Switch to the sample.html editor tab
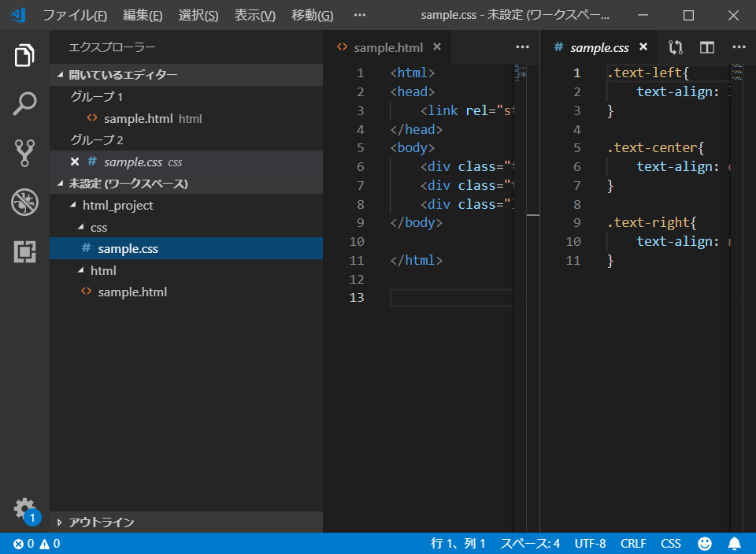The height and width of the screenshot is (554, 756). [387, 47]
